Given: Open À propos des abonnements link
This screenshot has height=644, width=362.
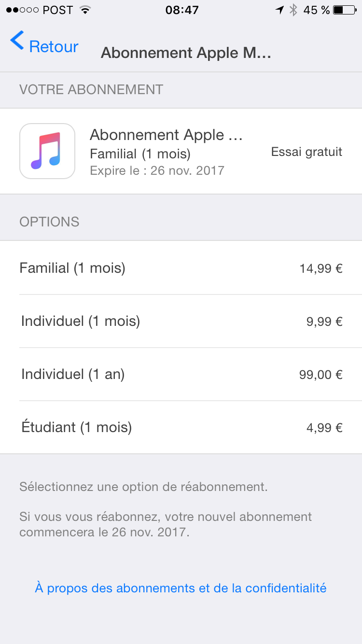Looking at the screenshot, I should [x=181, y=588].
